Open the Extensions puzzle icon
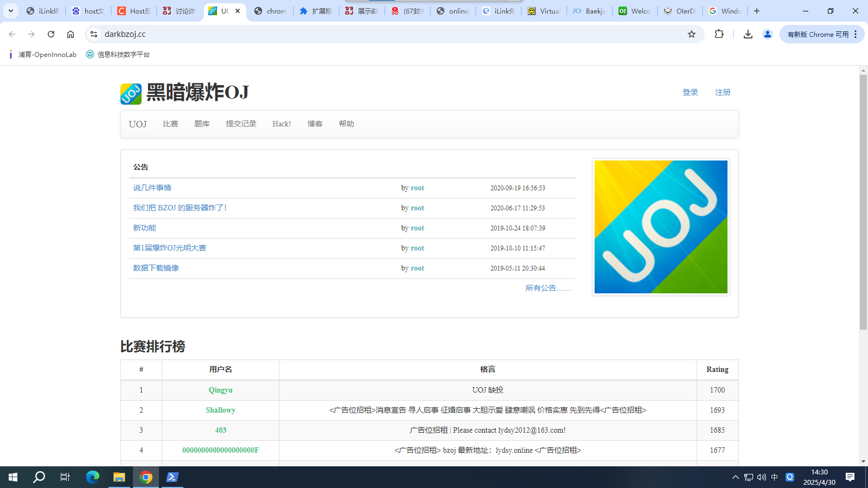 (719, 34)
